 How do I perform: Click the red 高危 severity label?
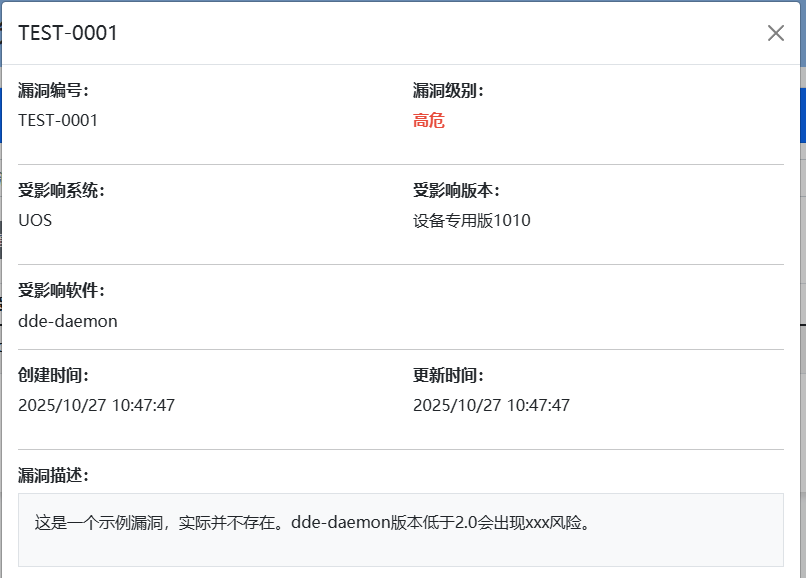tap(428, 120)
